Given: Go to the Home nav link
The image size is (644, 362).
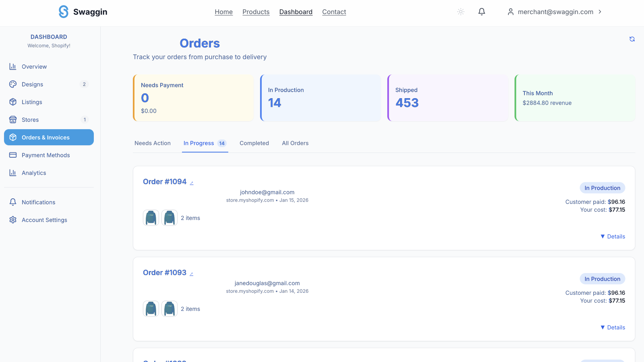Looking at the screenshot, I should click(x=224, y=12).
